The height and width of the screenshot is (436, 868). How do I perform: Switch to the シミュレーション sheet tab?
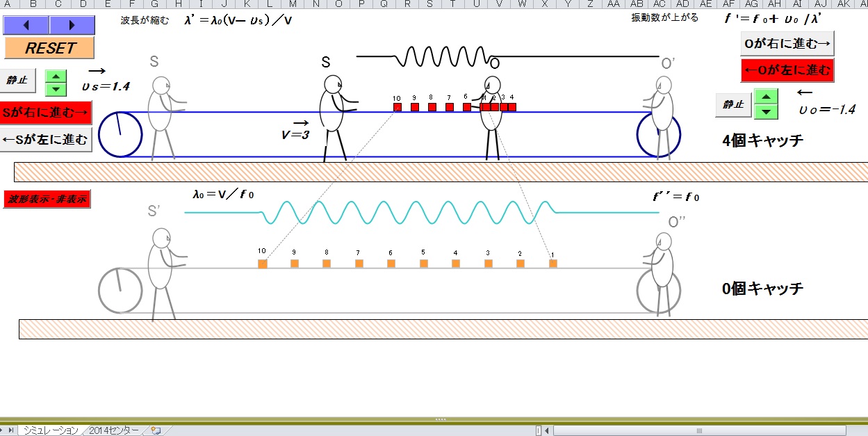click(x=51, y=430)
